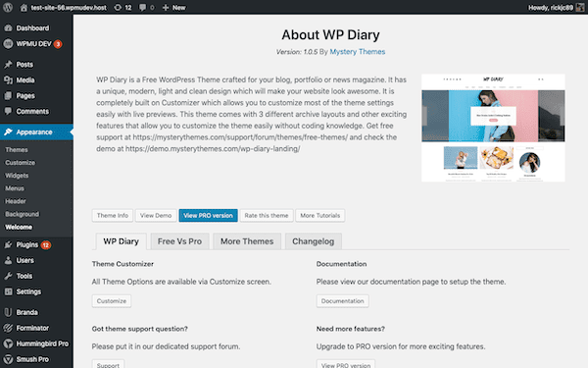Click the Hummingbird Pro icon

8,343
